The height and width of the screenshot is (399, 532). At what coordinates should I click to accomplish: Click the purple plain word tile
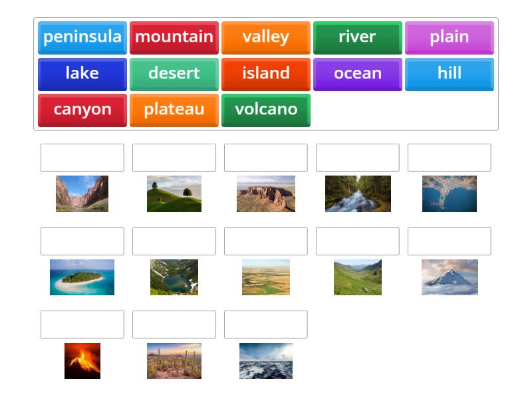450,37
